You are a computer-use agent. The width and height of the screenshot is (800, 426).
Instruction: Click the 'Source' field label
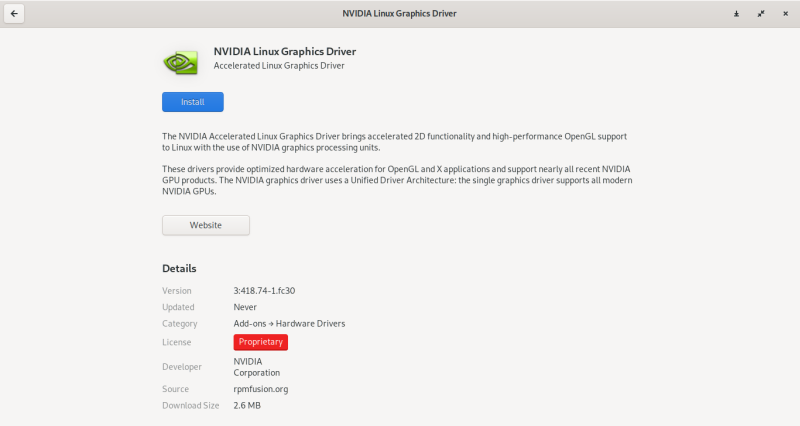[x=176, y=389]
